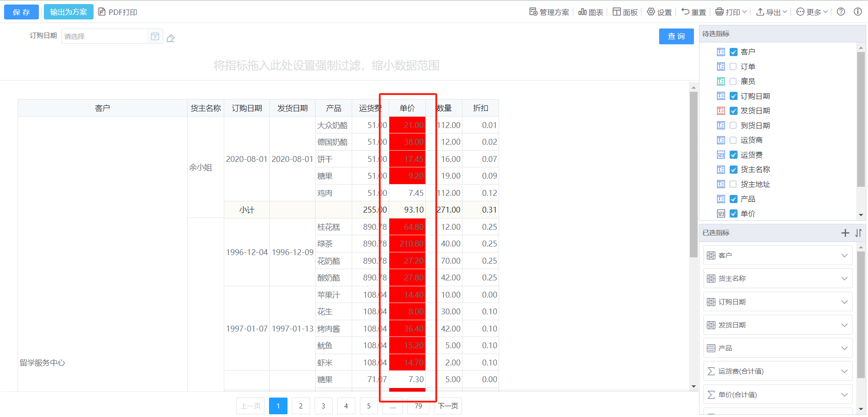Go to page 3 of results
The image size is (868, 417).
(323, 406)
